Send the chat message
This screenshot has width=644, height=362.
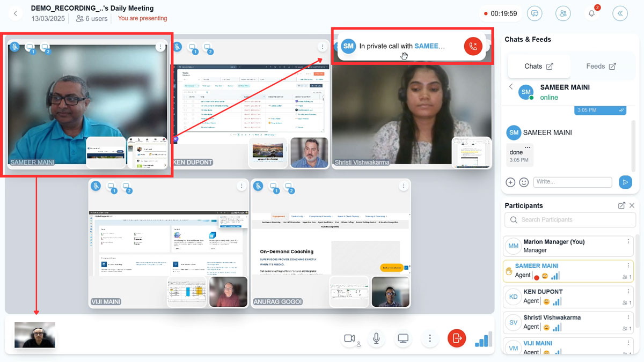pyautogui.click(x=625, y=182)
